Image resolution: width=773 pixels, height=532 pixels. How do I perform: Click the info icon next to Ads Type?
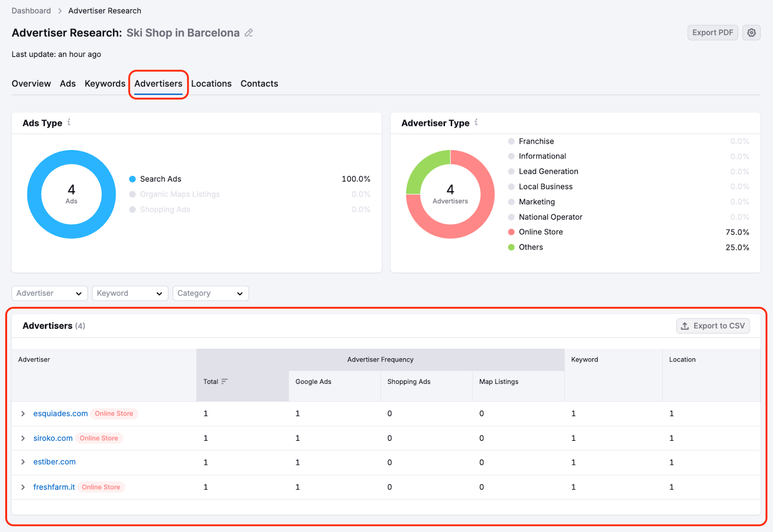tap(68, 123)
